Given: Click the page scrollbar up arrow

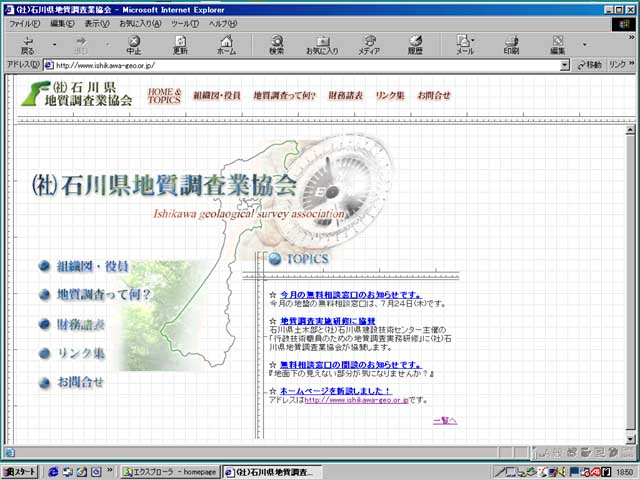Looking at the screenshot, I should (630, 130).
